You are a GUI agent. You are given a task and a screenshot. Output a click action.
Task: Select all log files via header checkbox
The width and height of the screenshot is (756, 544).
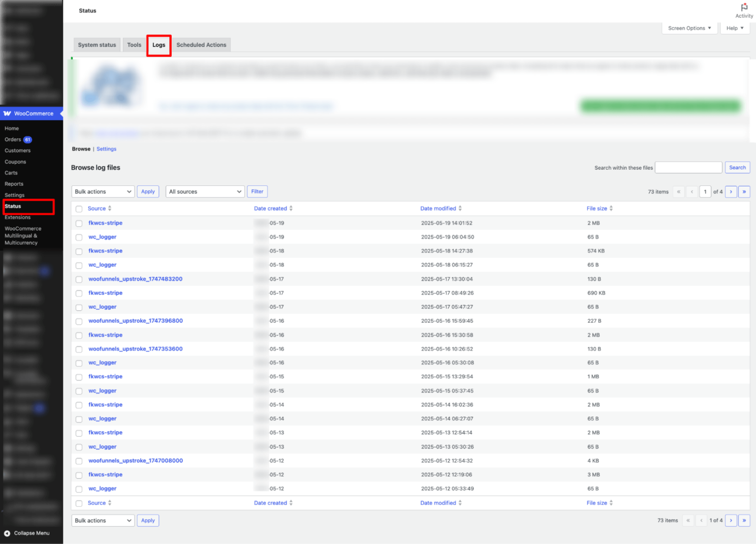click(79, 209)
